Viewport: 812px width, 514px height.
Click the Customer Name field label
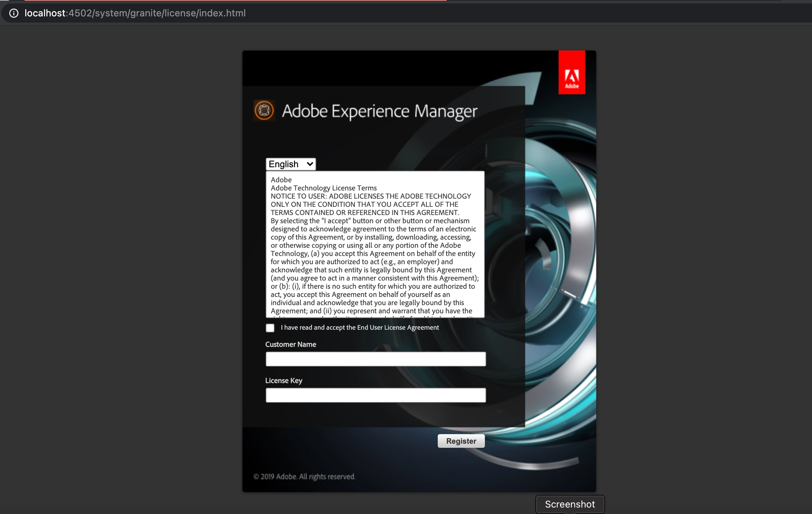pos(291,344)
